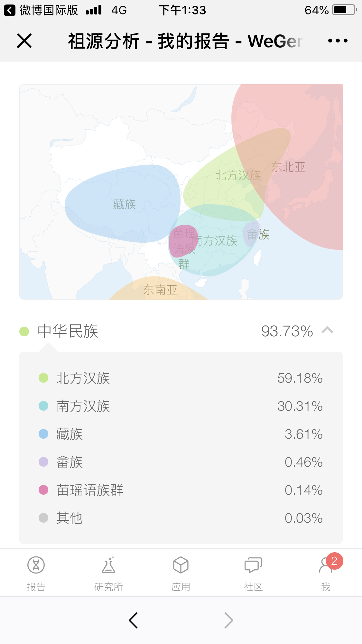Screen dimensions: 362x644
Task: Select the 南方汉族 30.31% row
Action: point(180,406)
